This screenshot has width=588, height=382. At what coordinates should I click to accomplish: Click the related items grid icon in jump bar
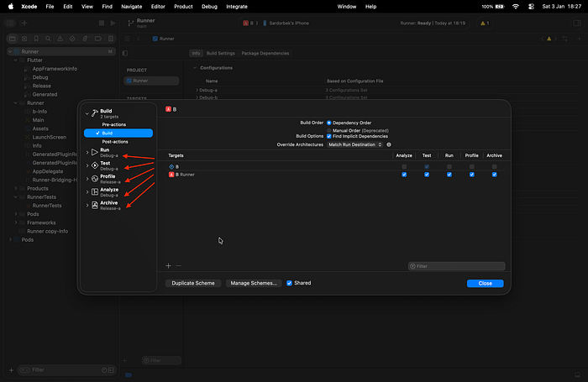(x=128, y=39)
